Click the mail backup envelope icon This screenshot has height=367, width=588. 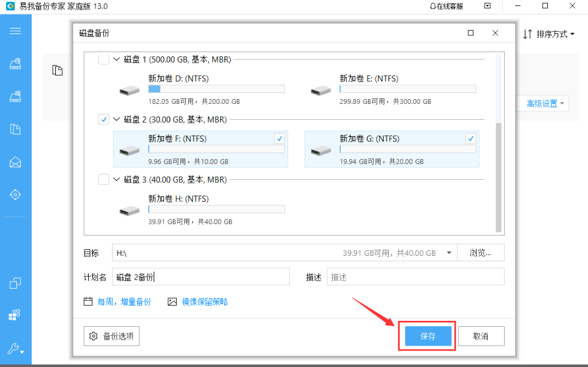pos(15,162)
